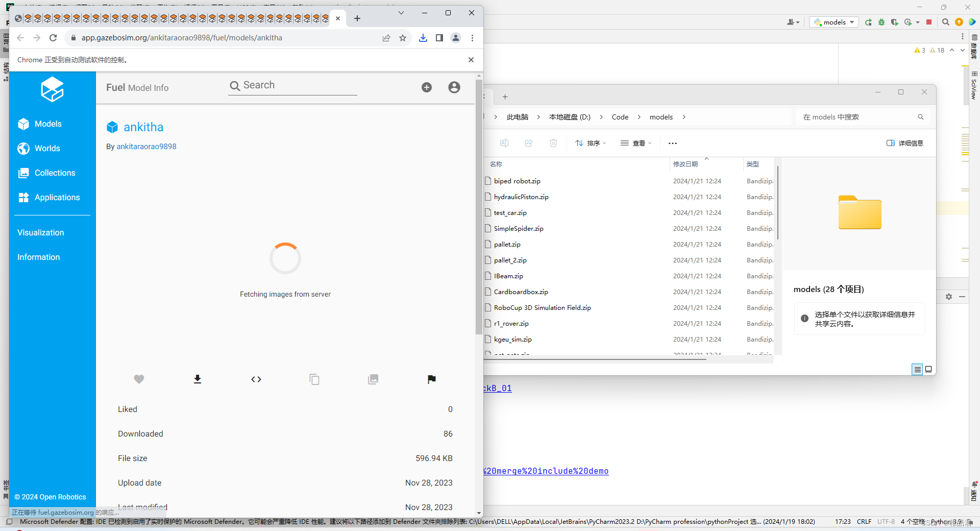The width and height of the screenshot is (980, 531).
Task: Open Explorer more options ellipsis
Action: tap(673, 143)
